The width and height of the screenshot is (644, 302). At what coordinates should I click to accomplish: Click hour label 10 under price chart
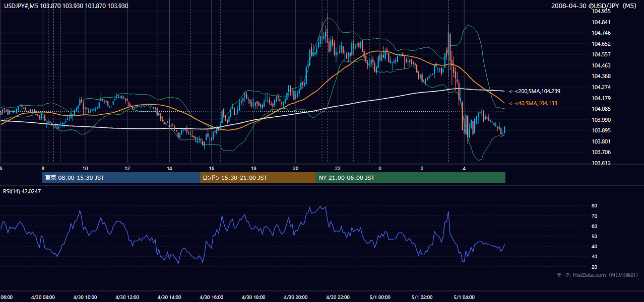85,168
